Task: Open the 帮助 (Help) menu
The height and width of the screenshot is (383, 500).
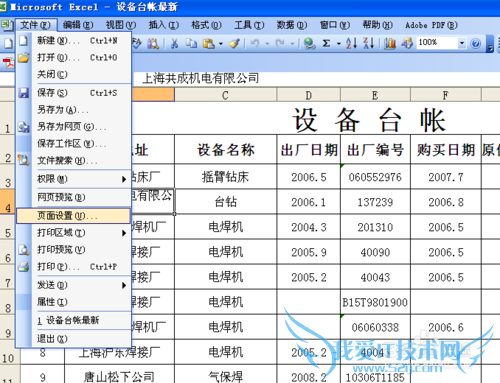Action: 377,25
